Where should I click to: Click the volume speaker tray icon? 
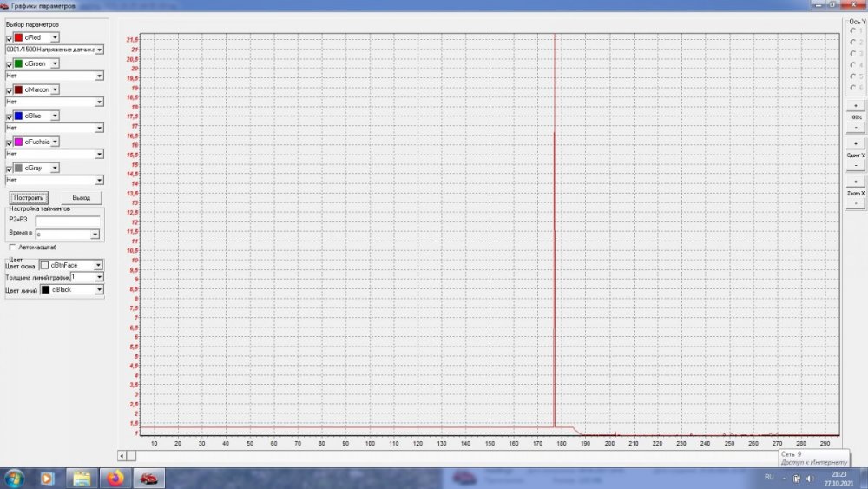click(810, 479)
